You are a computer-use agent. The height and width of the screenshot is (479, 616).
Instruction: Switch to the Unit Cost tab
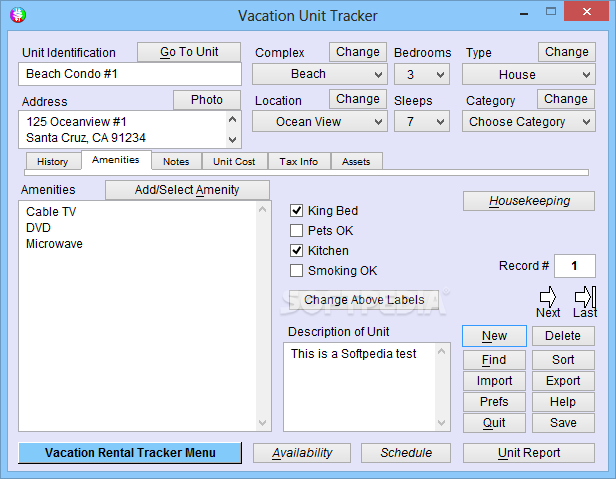coord(234,162)
